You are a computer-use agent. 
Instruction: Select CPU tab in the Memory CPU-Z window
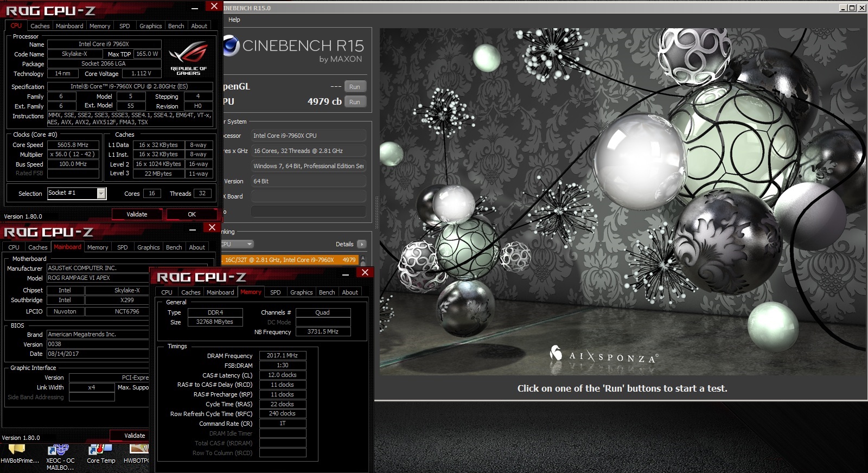[x=167, y=292]
